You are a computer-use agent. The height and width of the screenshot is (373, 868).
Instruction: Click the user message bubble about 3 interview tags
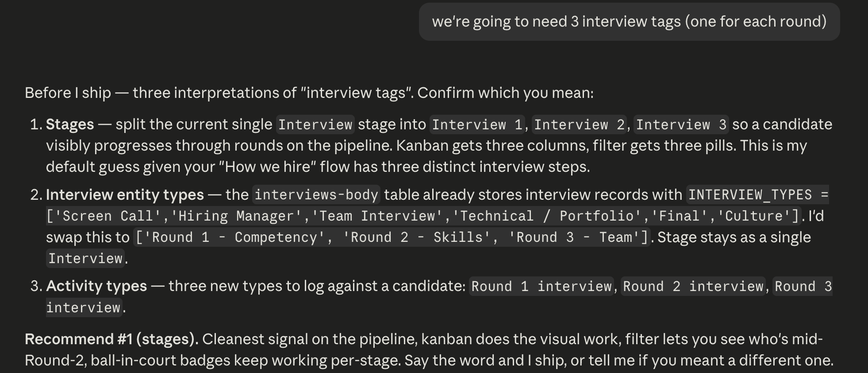(x=629, y=22)
